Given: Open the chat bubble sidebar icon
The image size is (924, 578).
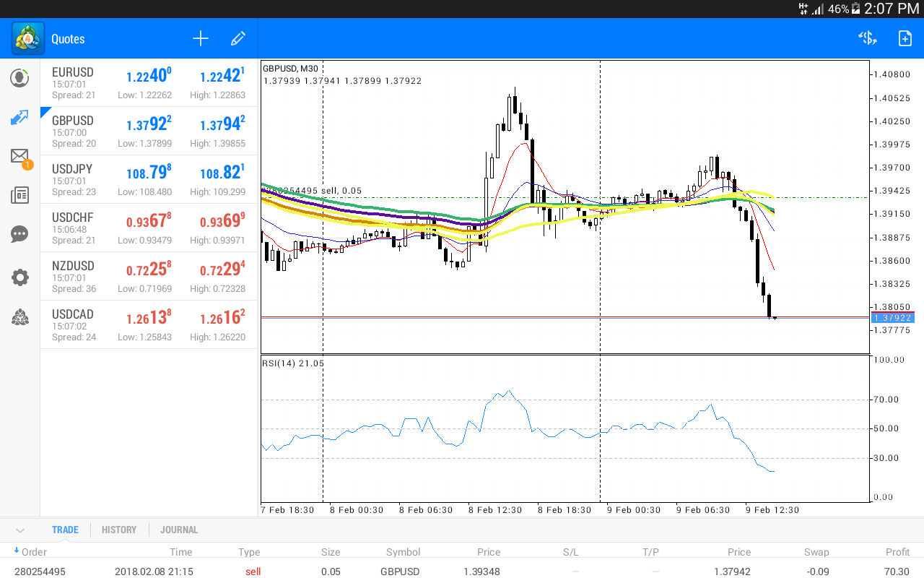Looking at the screenshot, I should (19, 234).
